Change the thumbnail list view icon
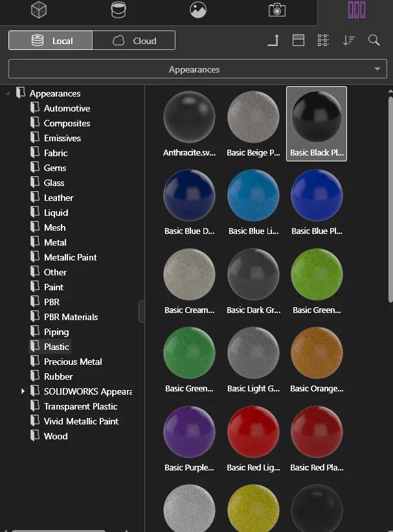Image resolution: width=393 pixels, height=532 pixels. point(324,40)
